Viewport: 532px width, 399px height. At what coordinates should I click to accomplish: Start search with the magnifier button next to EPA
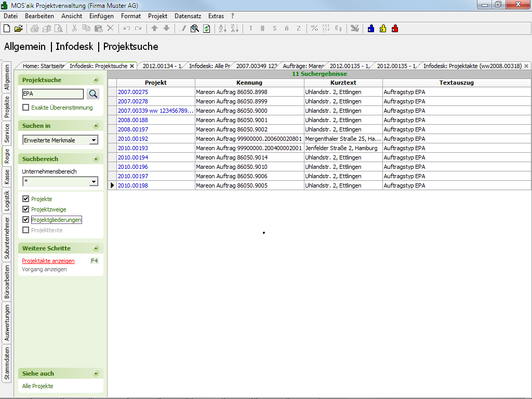[x=93, y=94]
